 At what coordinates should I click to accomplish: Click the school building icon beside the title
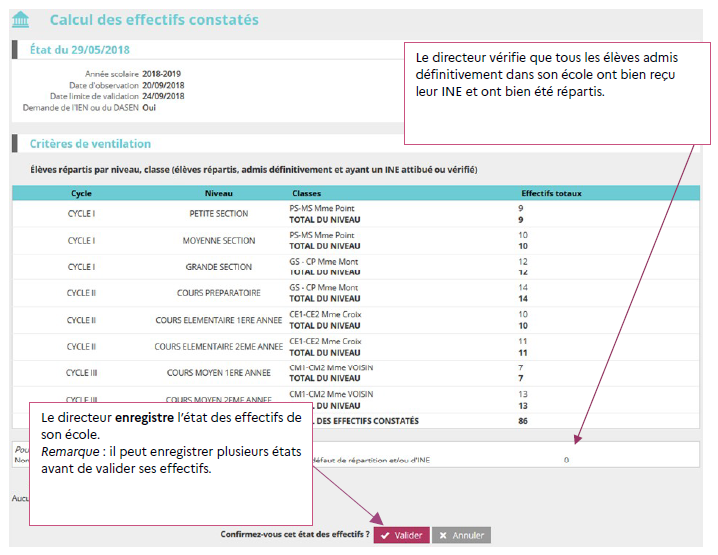point(20,20)
